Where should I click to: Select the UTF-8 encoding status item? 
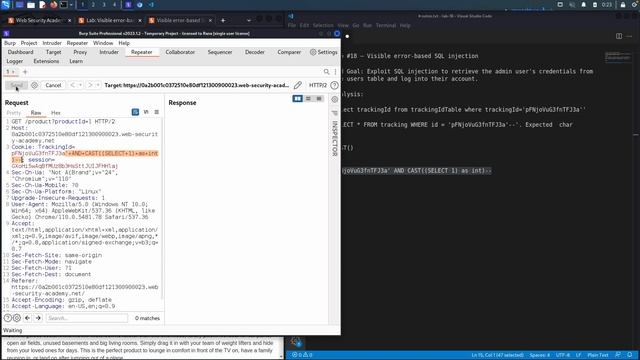click(x=563, y=355)
